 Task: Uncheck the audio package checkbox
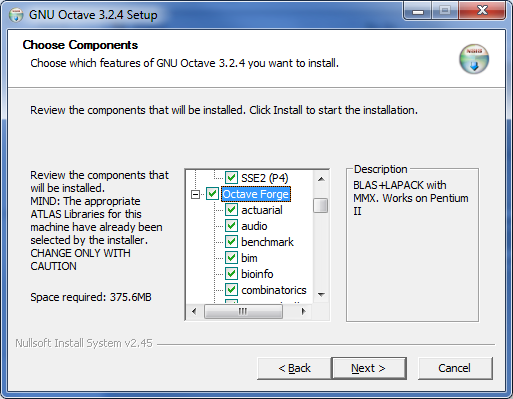[231, 226]
